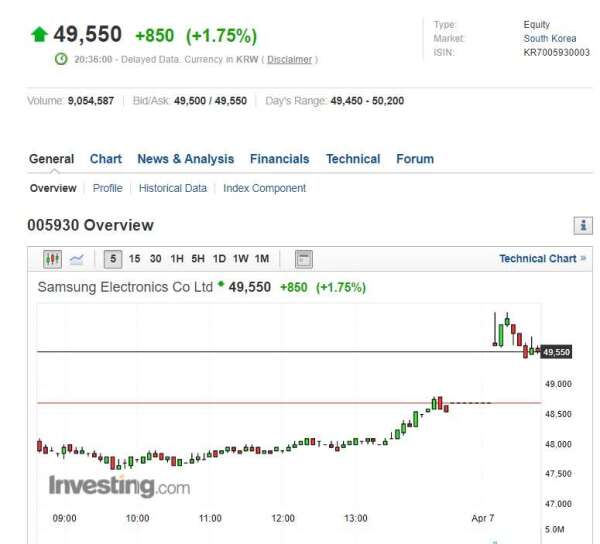Click the 48,500 price axis label
The height and width of the screenshot is (544, 600).
click(558, 414)
